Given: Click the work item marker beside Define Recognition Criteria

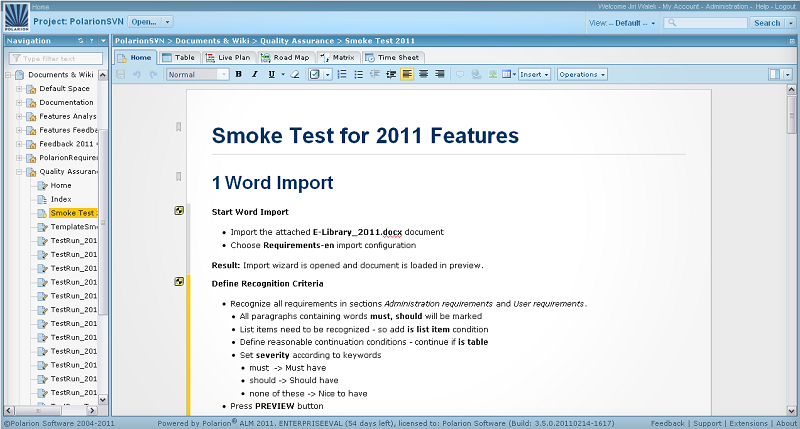Looking at the screenshot, I should click(x=179, y=281).
